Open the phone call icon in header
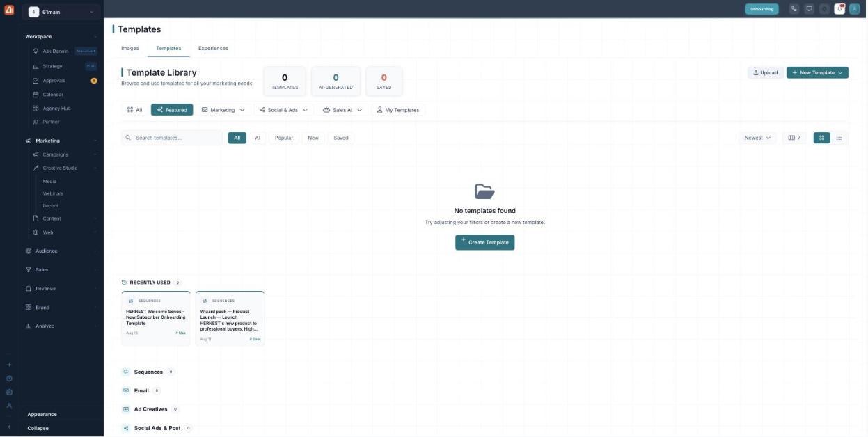The width and height of the screenshot is (868, 437). pyautogui.click(x=794, y=9)
